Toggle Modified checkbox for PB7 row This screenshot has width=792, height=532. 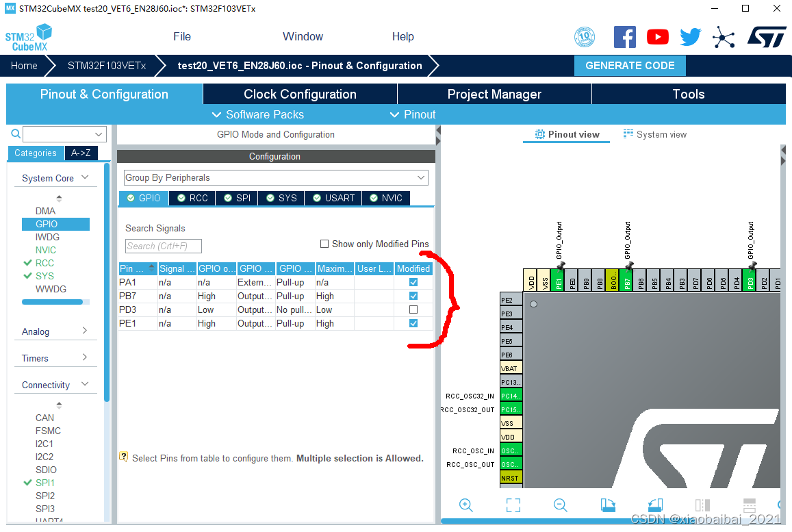click(x=413, y=296)
